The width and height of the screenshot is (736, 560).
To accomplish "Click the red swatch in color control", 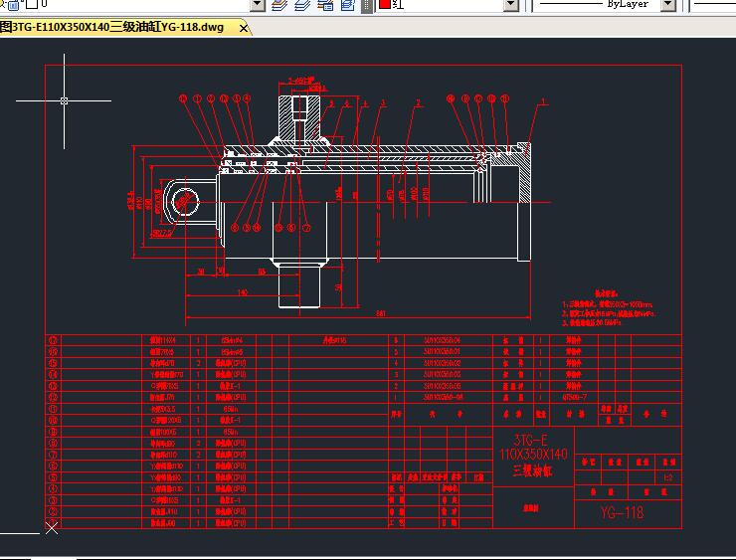I will click(x=384, y=5).
